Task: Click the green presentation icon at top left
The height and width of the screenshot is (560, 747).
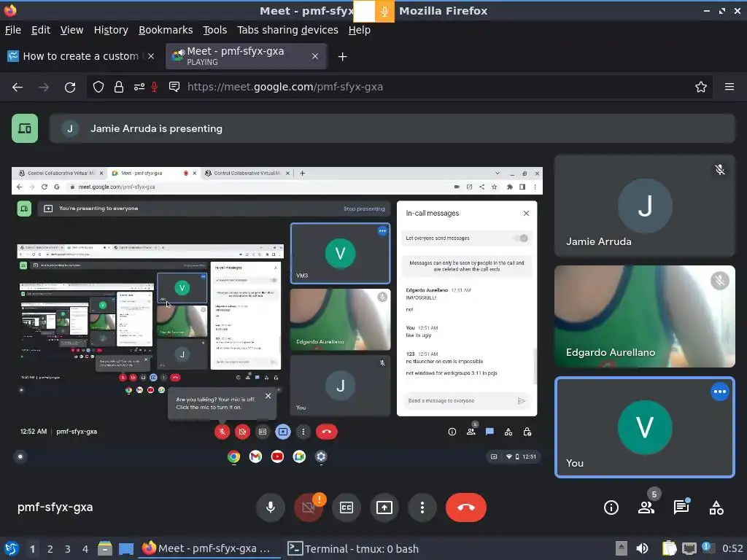Action: click(x=25, y=128)
